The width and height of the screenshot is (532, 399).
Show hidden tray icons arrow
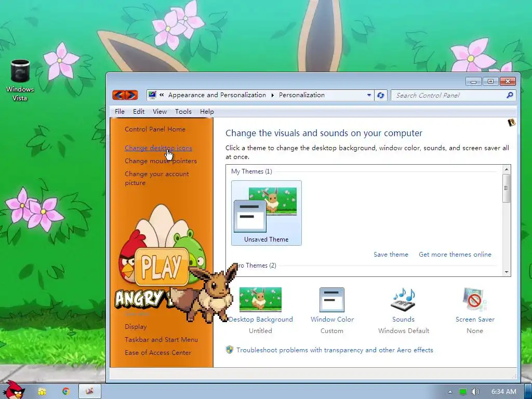[x=450, y=392]
